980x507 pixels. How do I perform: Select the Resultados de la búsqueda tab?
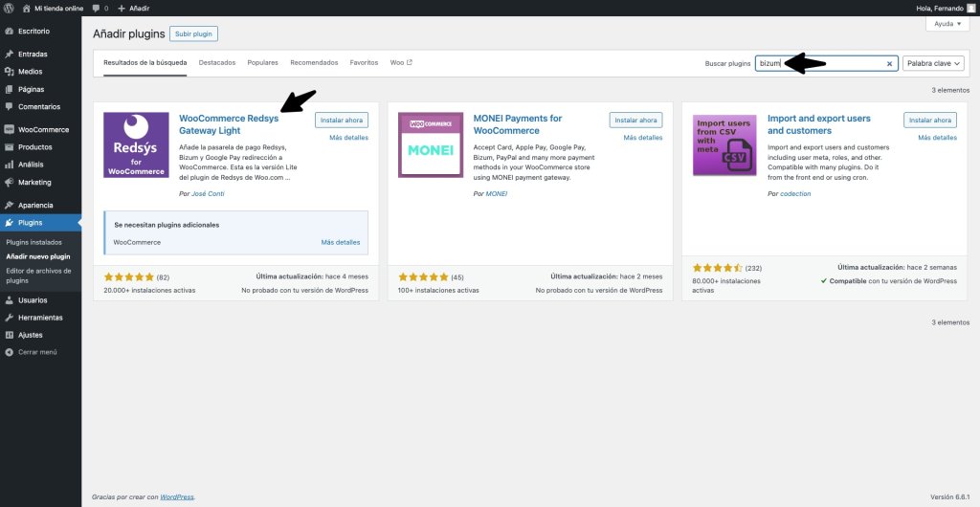click(x=145, y=63)
